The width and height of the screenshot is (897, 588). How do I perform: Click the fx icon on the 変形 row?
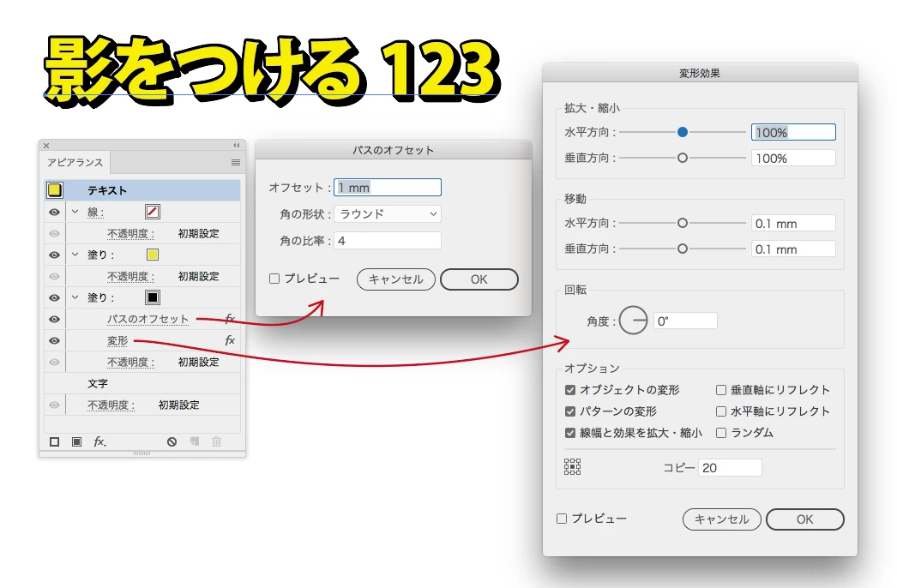pyautogui.click(x=230, y=340)
